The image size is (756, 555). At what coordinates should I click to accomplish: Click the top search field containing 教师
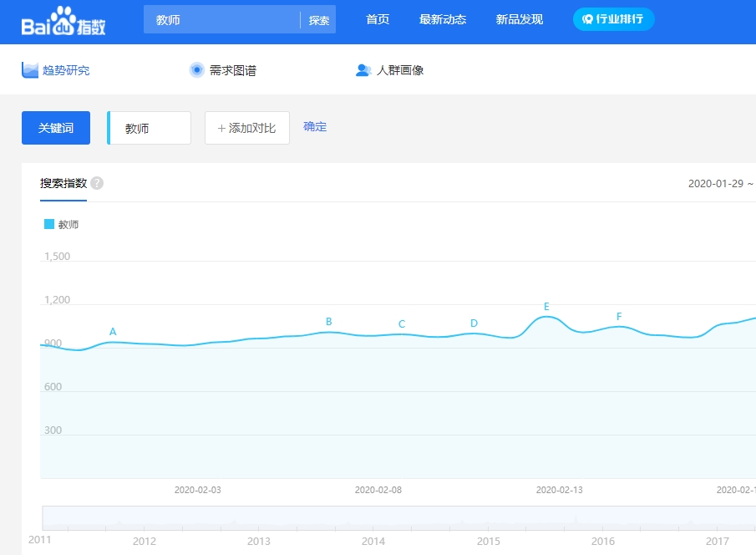pos(221,20)
